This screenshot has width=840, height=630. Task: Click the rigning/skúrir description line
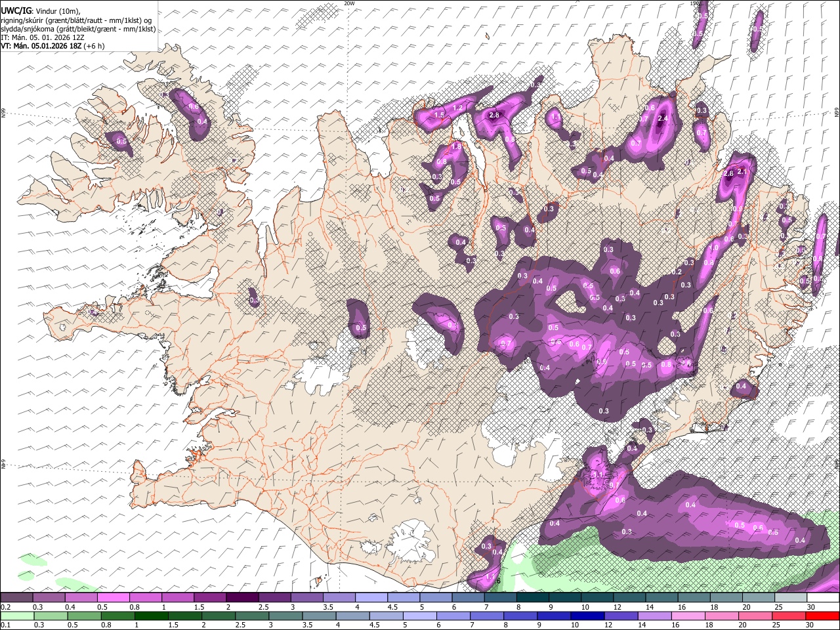tap(77, 20)
